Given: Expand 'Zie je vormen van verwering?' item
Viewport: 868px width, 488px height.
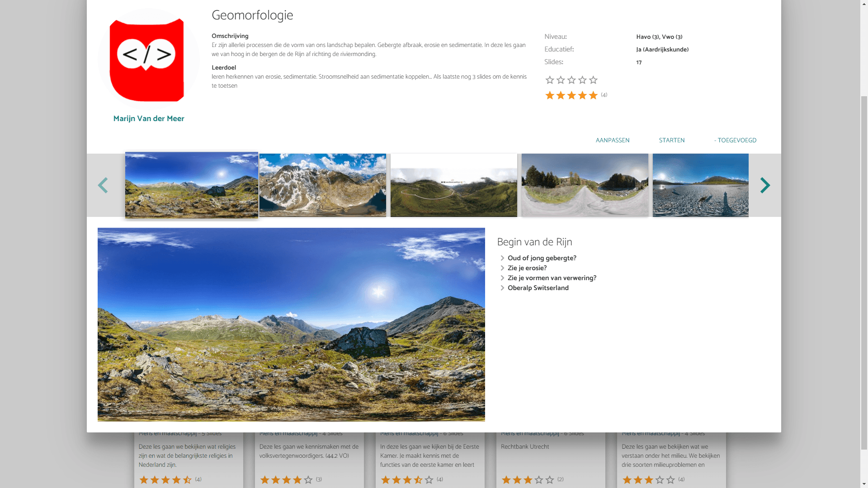Looking at the screenshot, I should click(552, 278).
